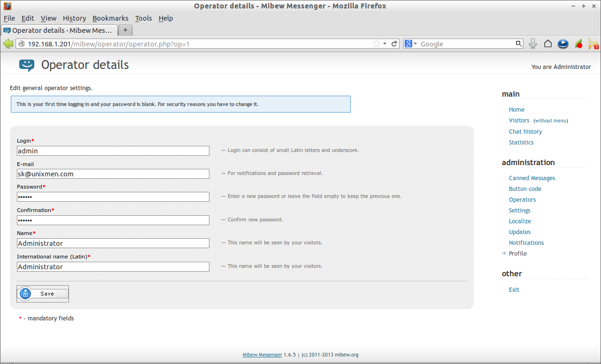Click the International name (Latin) field
Screen dimensions: 601x364
coord(113,266)
